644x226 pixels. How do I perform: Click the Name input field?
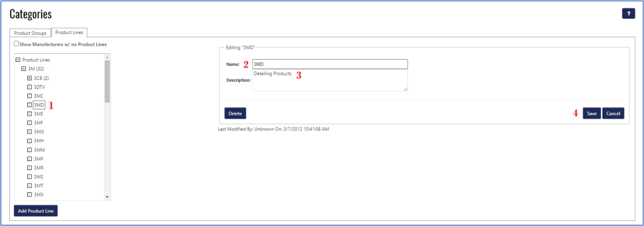coord(330,64)
